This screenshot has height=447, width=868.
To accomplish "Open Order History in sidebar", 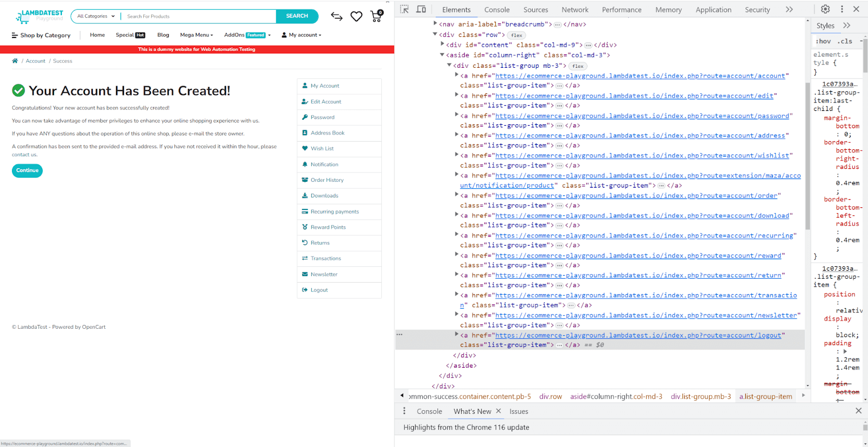I will [x=339, y=180].
